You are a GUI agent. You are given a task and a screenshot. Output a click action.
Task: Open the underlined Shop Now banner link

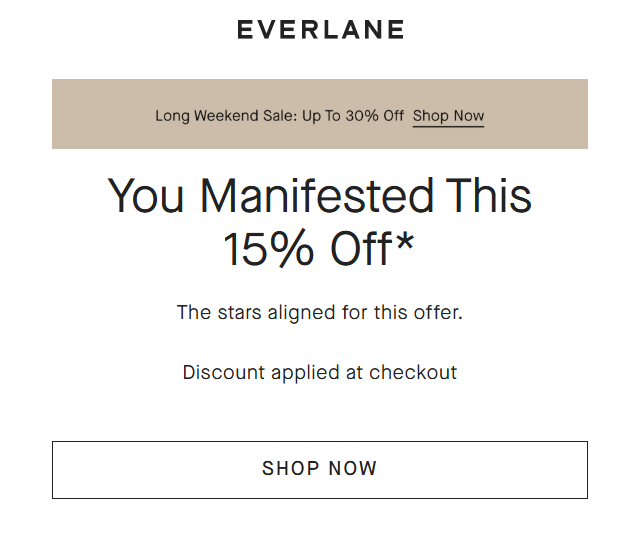pos(448,116)
